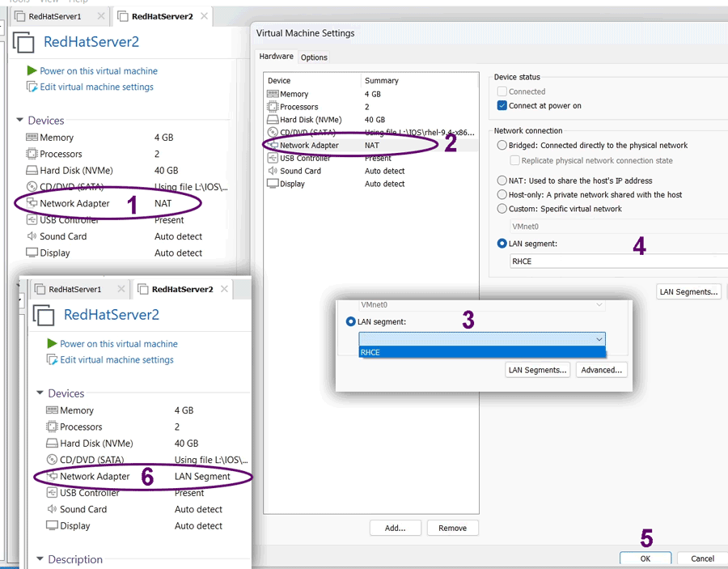Click CD/DVD (SATA) icon in settings dialog list
The height and width of the screenshot is (569, 728).
273,133
